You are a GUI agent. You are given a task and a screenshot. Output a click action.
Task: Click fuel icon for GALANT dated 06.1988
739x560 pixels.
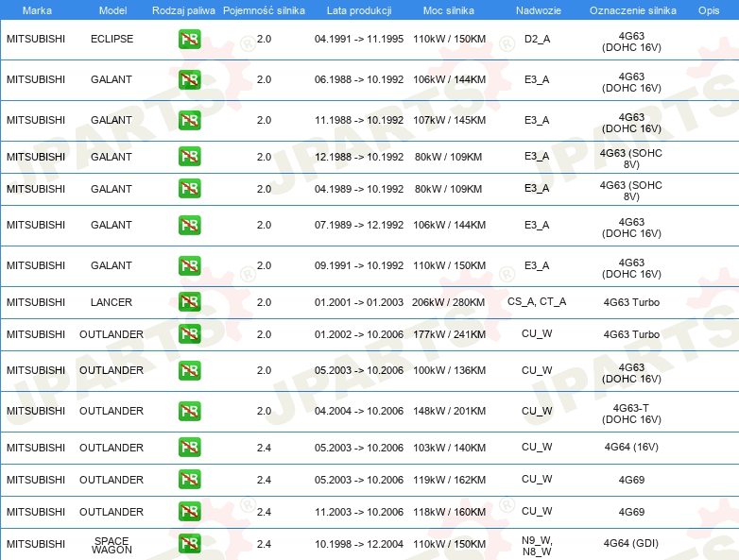tap(189, 79)
